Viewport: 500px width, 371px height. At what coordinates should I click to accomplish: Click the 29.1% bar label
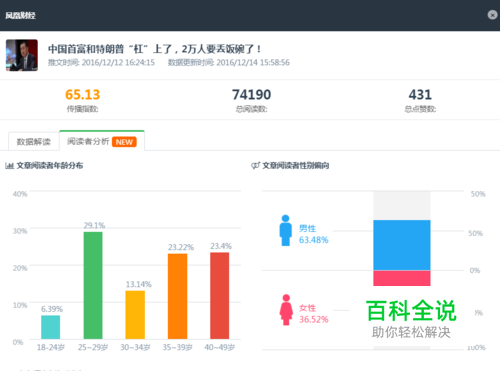click(94, 226)
